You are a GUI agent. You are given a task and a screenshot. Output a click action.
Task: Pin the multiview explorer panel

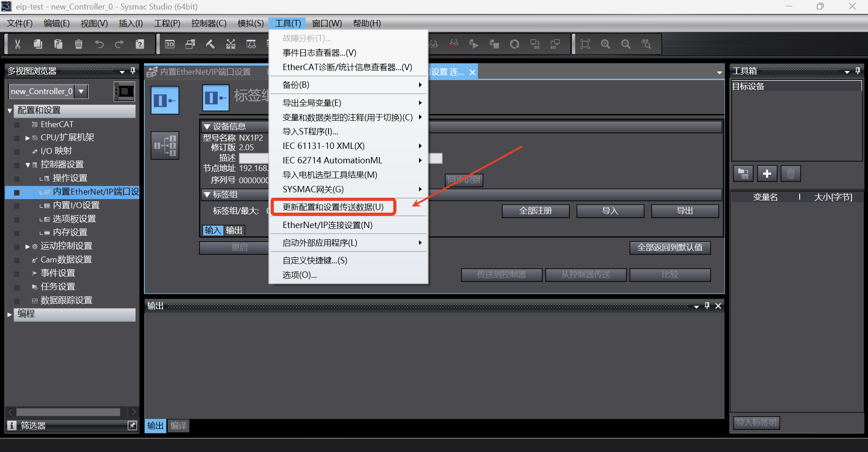coord(133,71)
